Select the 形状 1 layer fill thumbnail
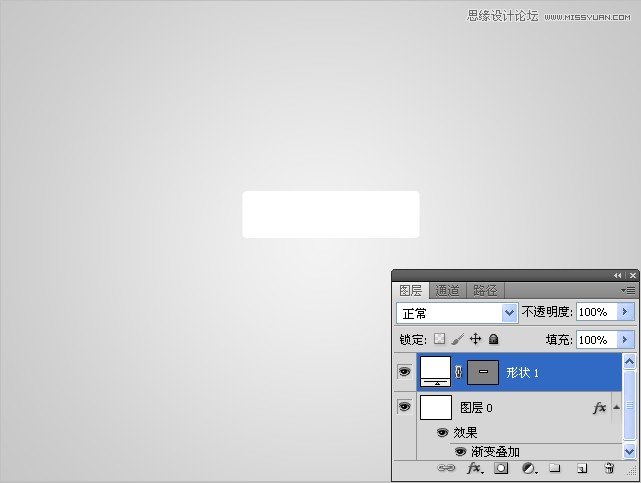 click(x=435, y=371)
